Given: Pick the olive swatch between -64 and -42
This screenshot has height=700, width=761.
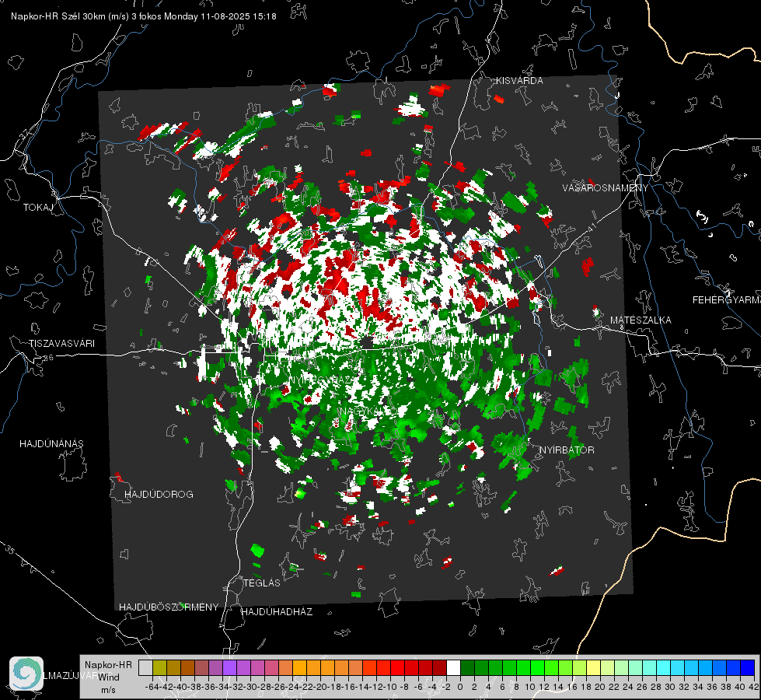Looking at the screenshot, I should click(159, 667).
